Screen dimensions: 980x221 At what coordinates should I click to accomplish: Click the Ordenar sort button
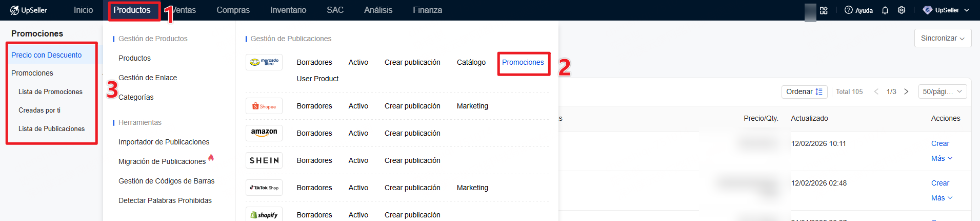click(804, 91)
